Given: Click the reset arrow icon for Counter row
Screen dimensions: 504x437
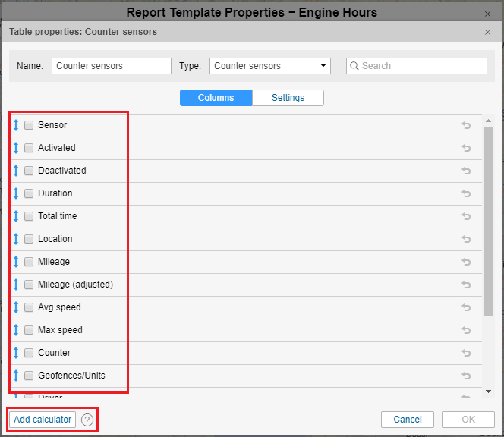Looking at the screenshot, I should [466, 353].
